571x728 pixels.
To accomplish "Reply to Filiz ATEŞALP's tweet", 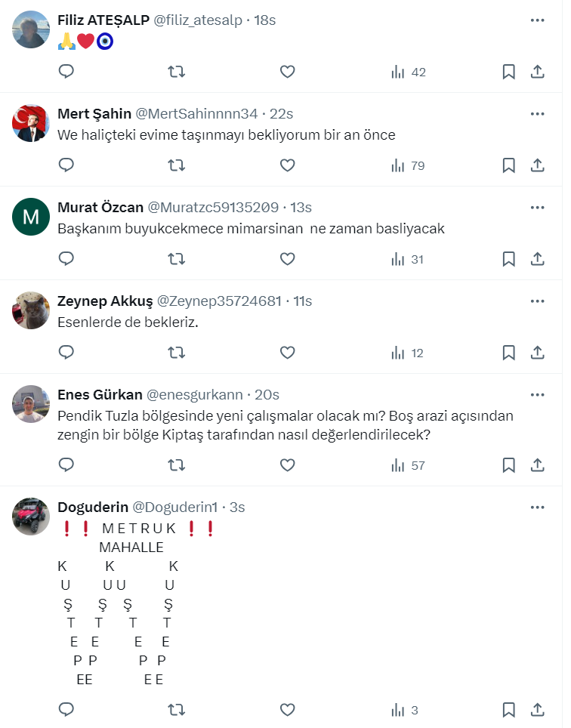I will pos(66,72).
